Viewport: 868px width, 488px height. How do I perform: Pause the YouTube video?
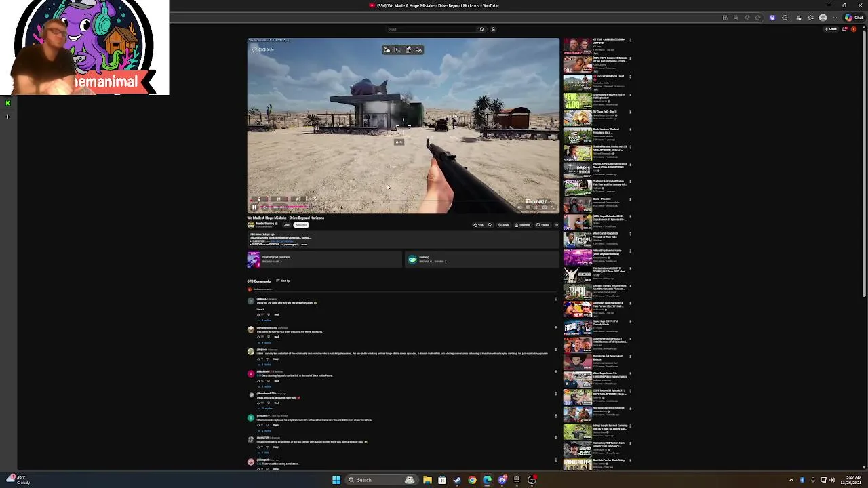[254, 207]
